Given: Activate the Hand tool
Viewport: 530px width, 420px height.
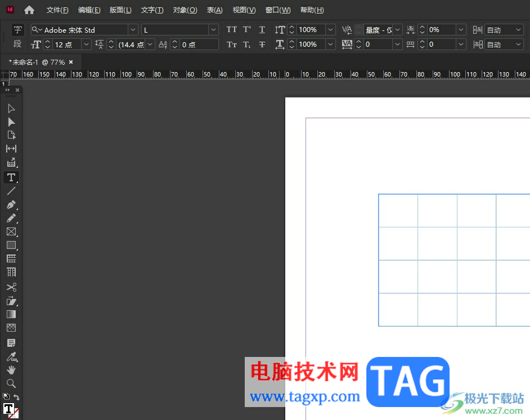Looking at the screenshot, I should click(x=11, y=370).
